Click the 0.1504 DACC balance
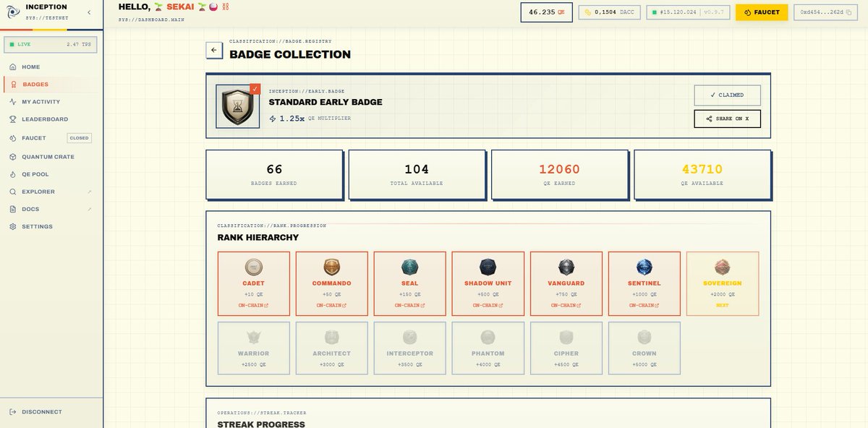868x428 pixels. [609, 12]
